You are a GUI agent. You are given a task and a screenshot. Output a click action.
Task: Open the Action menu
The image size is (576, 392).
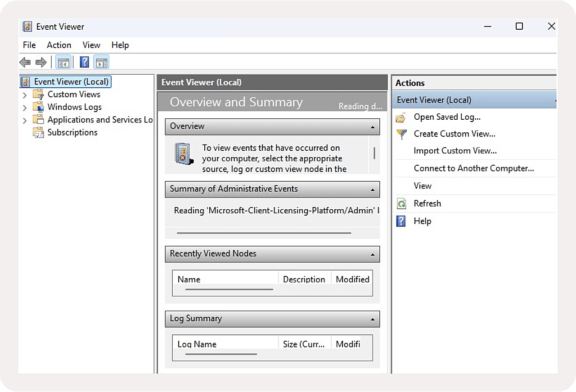pos(59,45)
